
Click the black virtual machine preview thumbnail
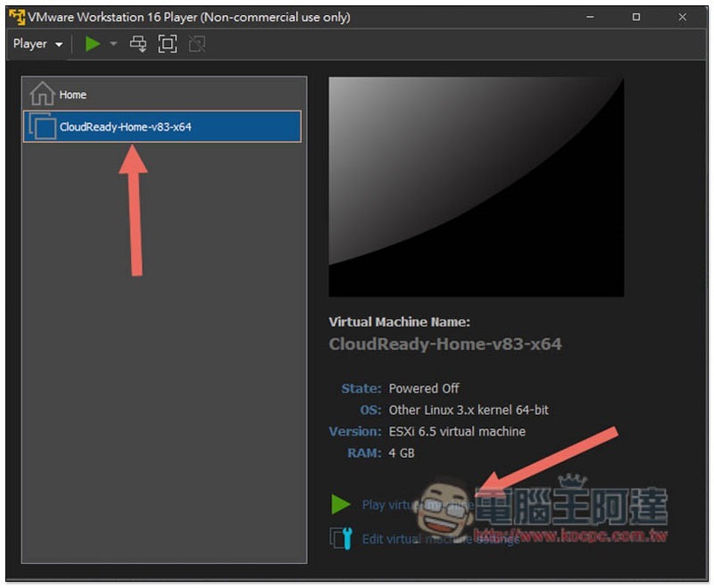(476, 186)
